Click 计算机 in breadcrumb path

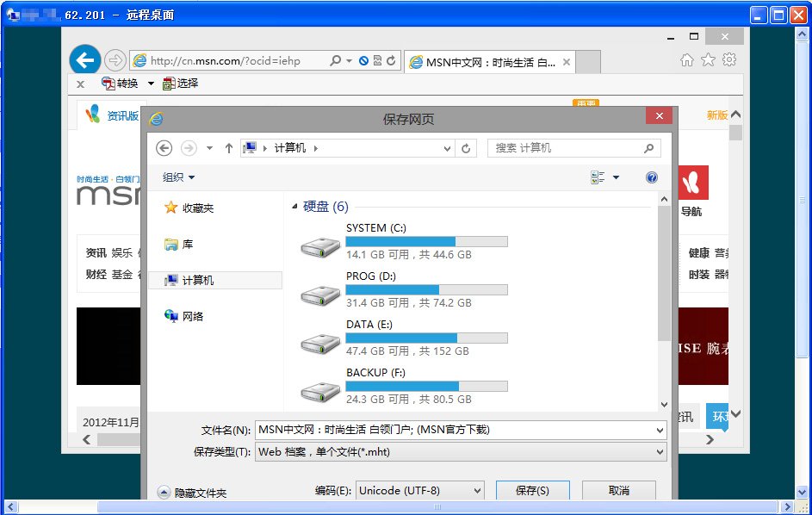tap(289, 148)
